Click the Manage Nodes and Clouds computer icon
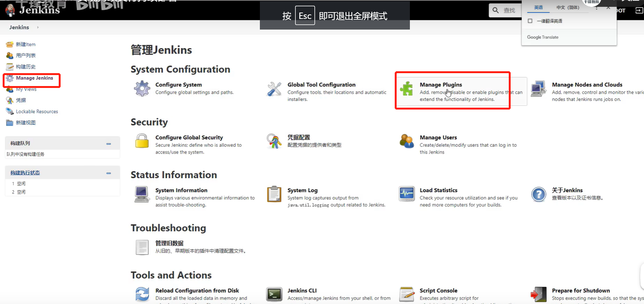 [539, 89]
